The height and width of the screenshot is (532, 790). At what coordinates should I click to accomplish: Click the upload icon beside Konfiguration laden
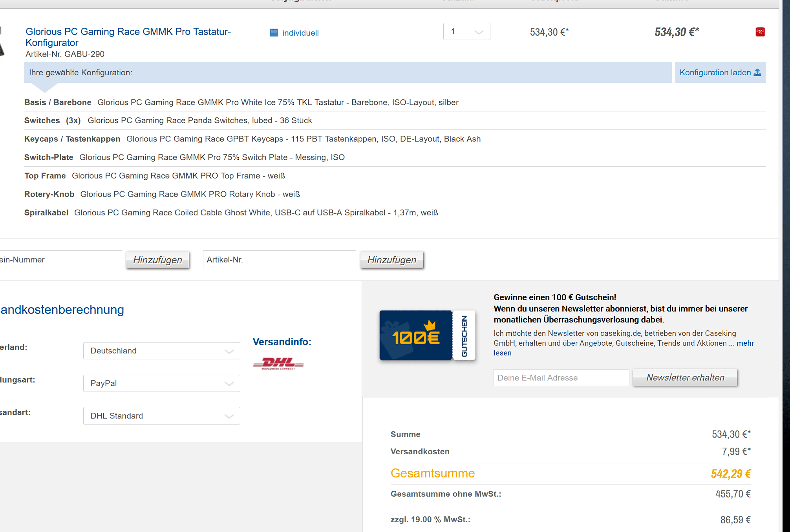757,72
